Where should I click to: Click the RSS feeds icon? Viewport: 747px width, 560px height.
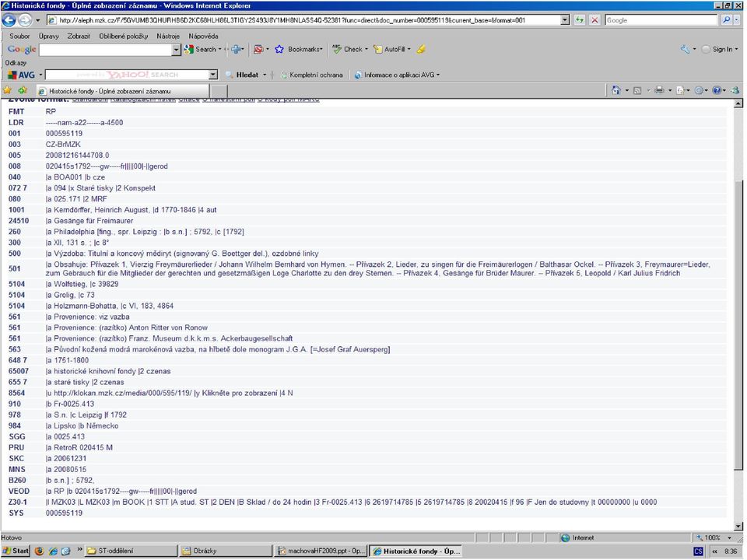(x=637, y=90)
